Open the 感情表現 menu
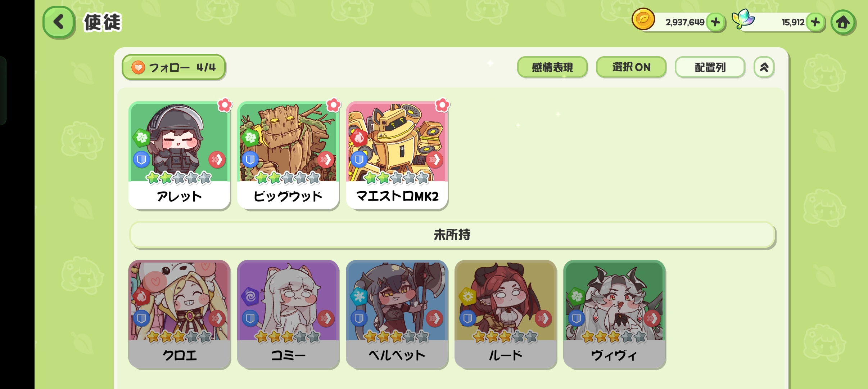This screenshot has width=868, height=389. click(552, 67)
